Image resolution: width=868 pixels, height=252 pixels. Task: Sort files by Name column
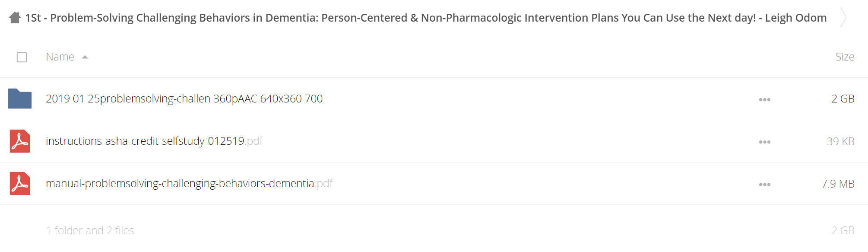click(x=60, y=57)
